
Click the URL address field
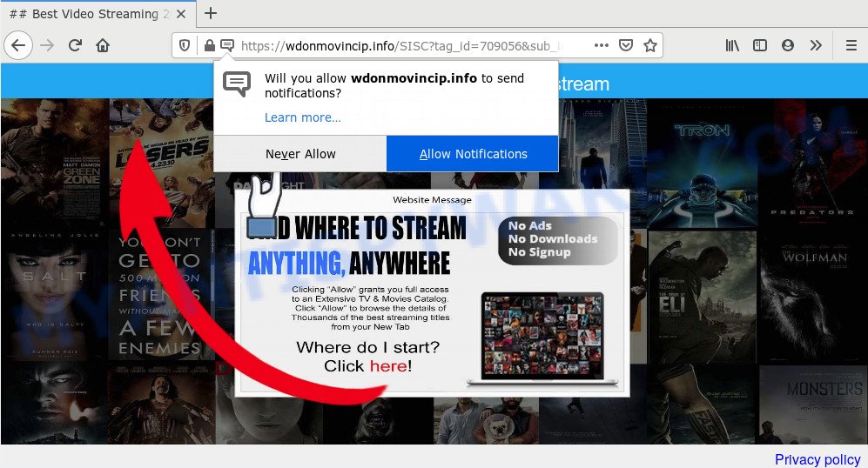coord(409,45)
